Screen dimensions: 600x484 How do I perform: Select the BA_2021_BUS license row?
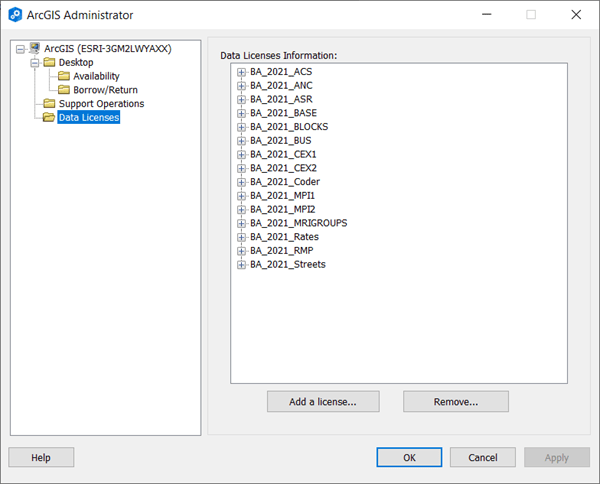[280, 141]
